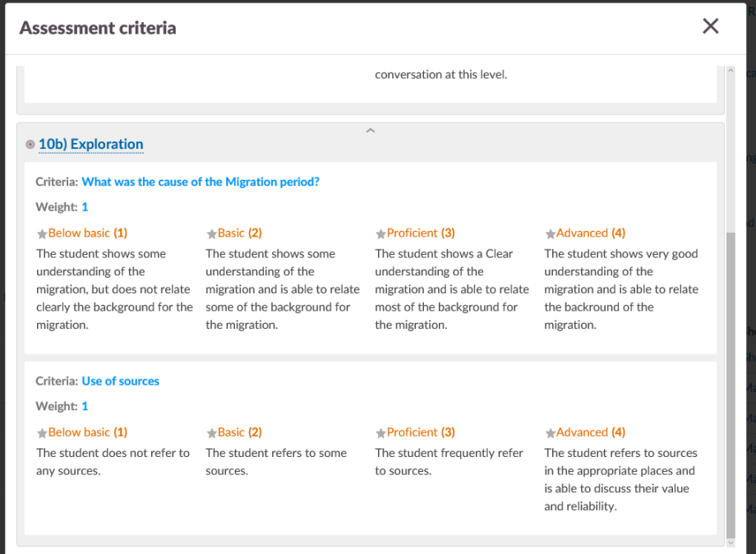
Task: Click the star icon beside Basic (2) under Migration period
Action: (x=211, y=234)
